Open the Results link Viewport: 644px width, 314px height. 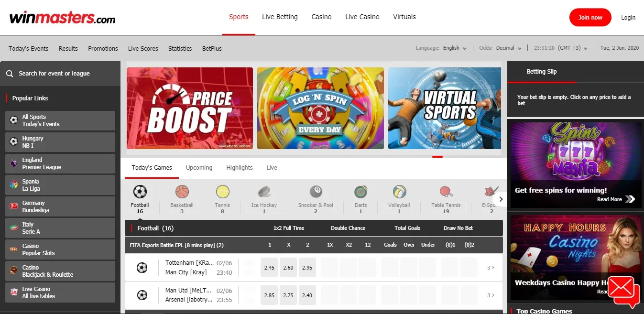click(68, 48)
